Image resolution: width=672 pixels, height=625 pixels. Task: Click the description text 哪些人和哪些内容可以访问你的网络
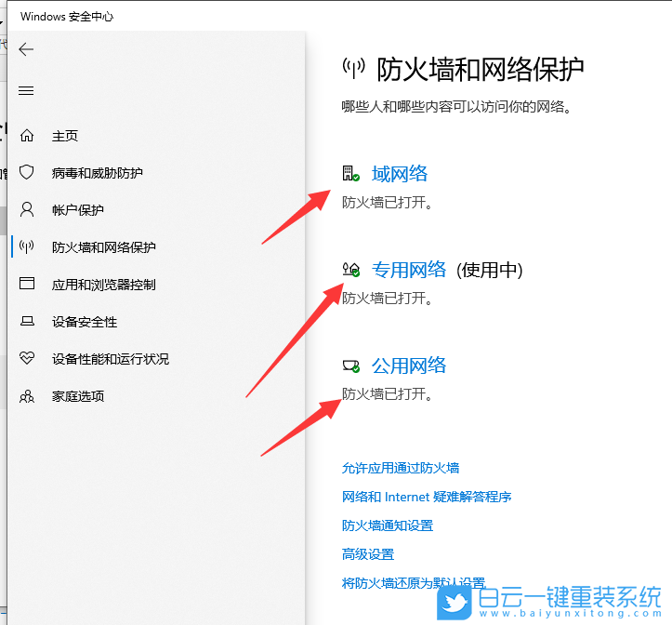click(456, 107)
